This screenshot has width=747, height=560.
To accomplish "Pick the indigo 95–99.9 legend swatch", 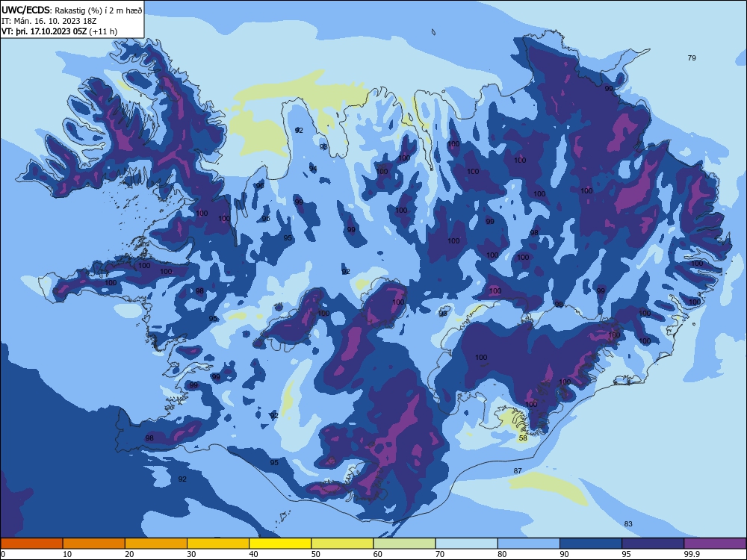I will click(653, 544).
